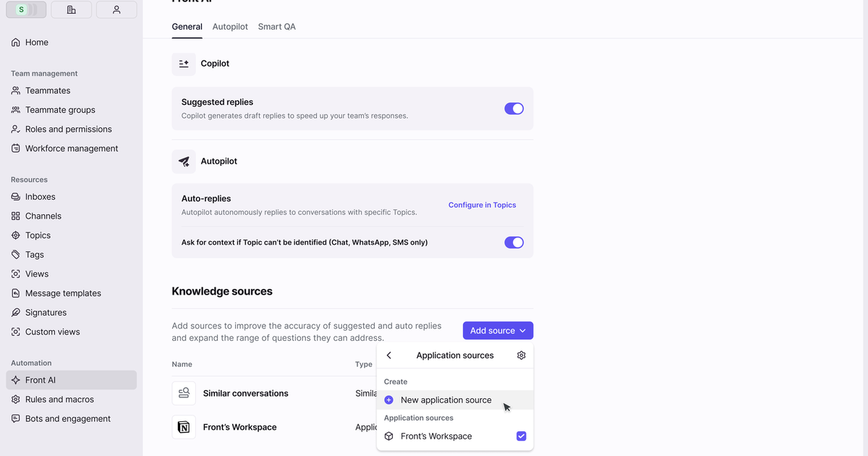Open the Similar conversations source row
The width and height of the screenshot is (868, 456).
(x=245, y=393)
